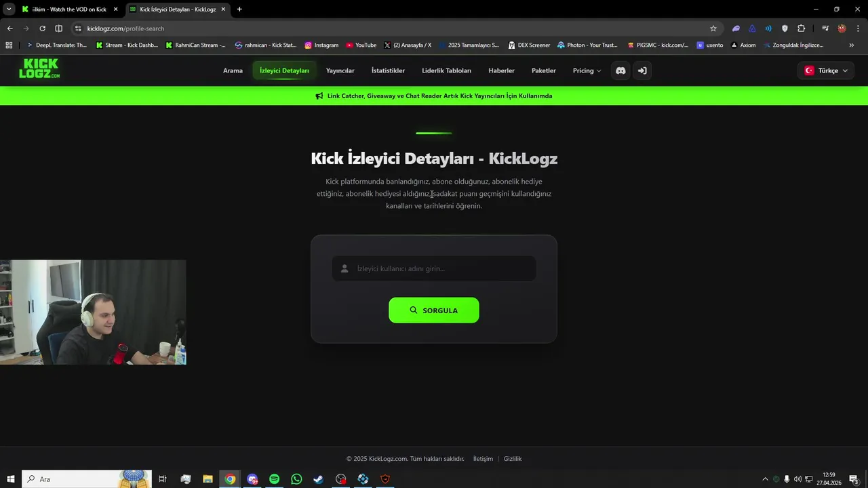Open the Stream - Kick Dashboard bookmark
The image size is (868, 488).
pyautogui.click(x=127, y=45)
